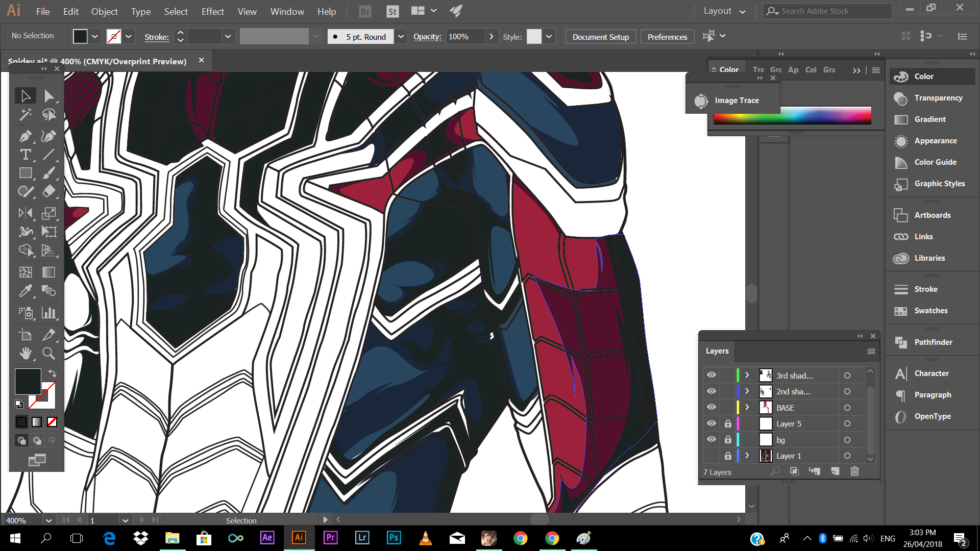
Task: Select the Reflect tool
Action: (26, 213)
